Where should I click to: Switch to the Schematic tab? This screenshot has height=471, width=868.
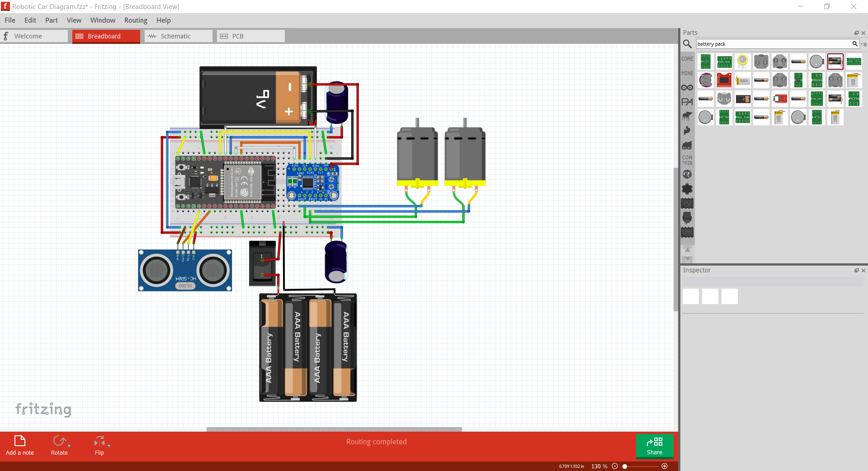coord(177,36)
